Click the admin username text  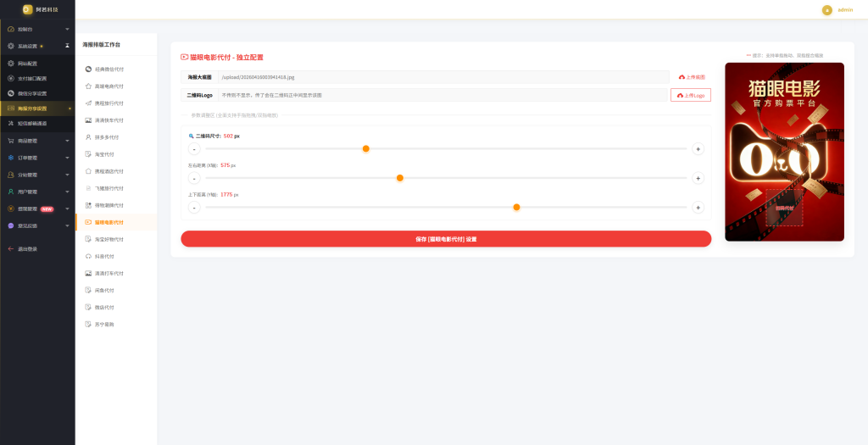[845, 10]
